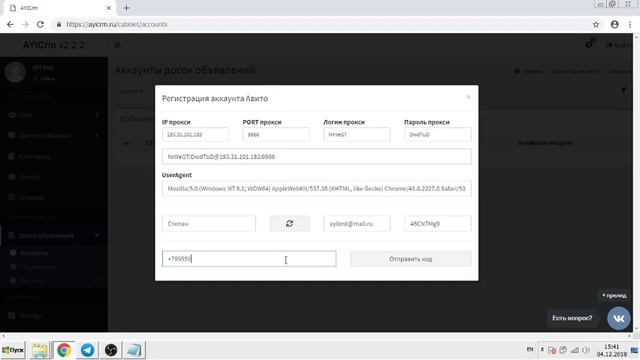640x360 pixels.
Task: Open the Авито dropdown behind dialog
Action: click(131, 91)
